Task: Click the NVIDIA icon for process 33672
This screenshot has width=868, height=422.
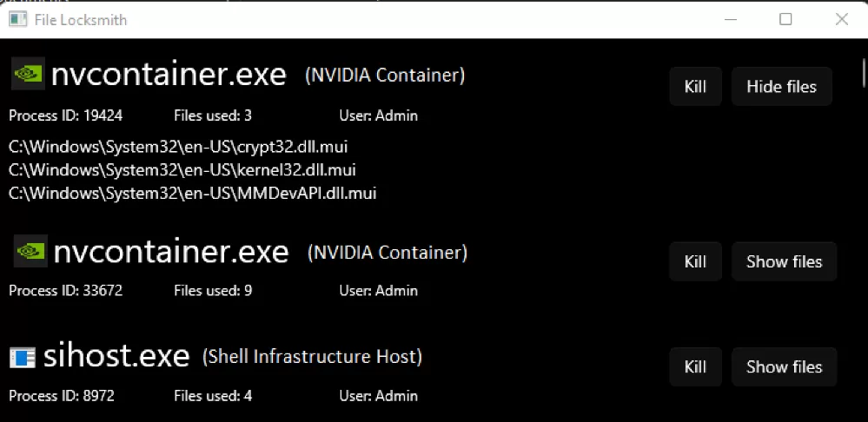Action: click(x=30, y=251)
